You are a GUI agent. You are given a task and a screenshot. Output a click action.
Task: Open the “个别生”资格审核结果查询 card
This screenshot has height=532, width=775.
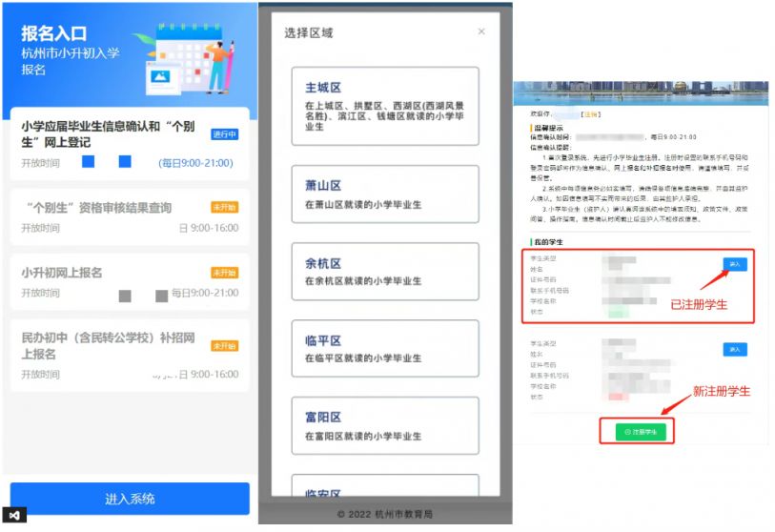[x=129, y=217]
